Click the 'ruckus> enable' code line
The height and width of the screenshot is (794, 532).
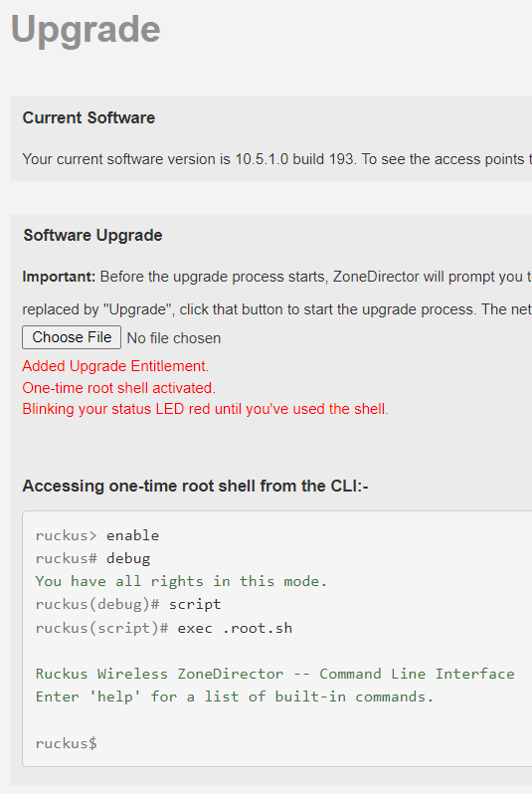coord(97,535)
